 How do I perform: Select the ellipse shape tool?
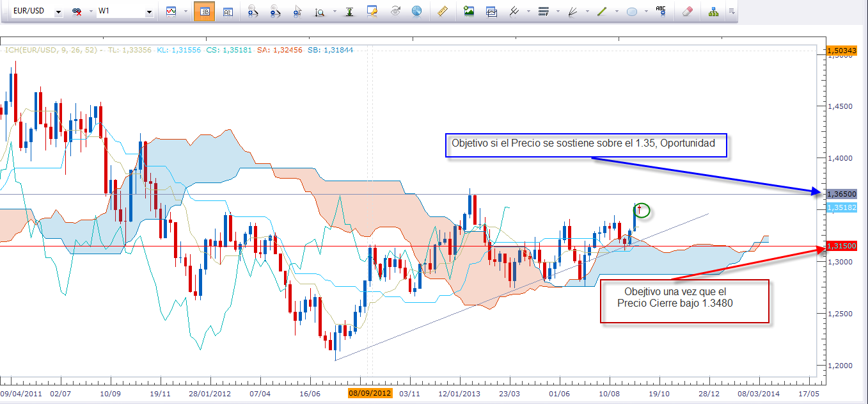tap(631, 12)
